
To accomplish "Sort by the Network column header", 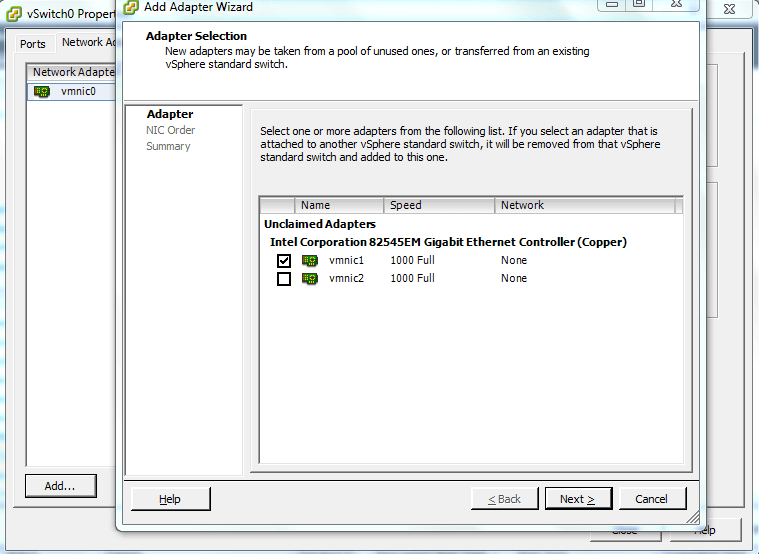I will click(585, 205).
